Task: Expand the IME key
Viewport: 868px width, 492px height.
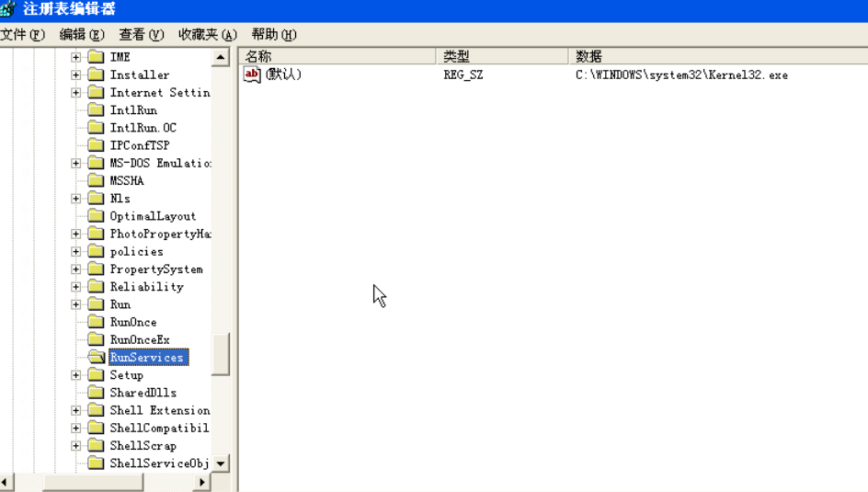Action: click(75, 57)
